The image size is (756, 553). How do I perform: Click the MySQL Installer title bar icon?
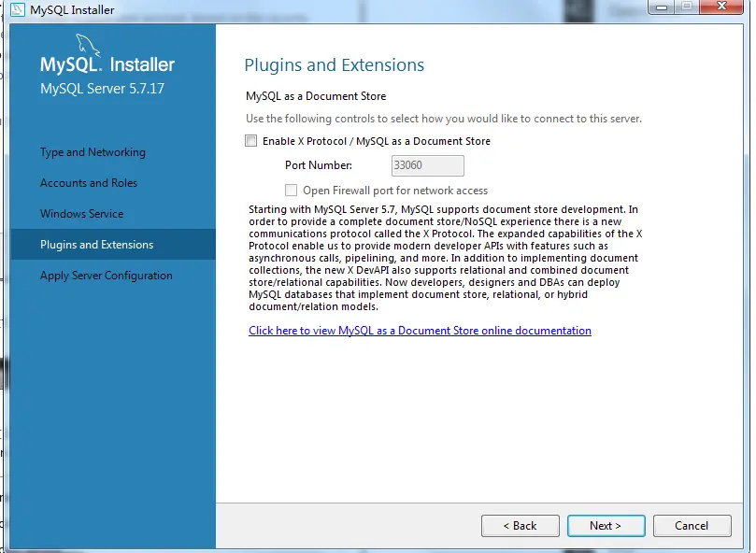[x=18, y=9]
